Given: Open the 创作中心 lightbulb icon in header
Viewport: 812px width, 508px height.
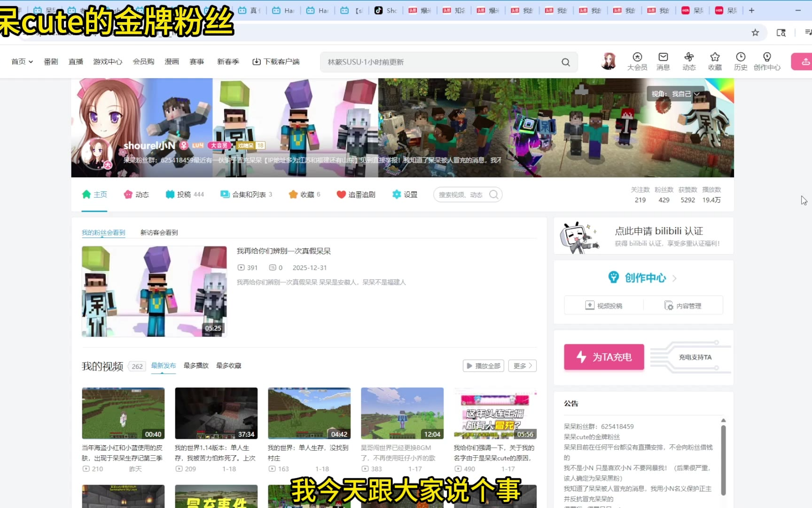Looking at the screenshot, I should (x=767, y=62).
